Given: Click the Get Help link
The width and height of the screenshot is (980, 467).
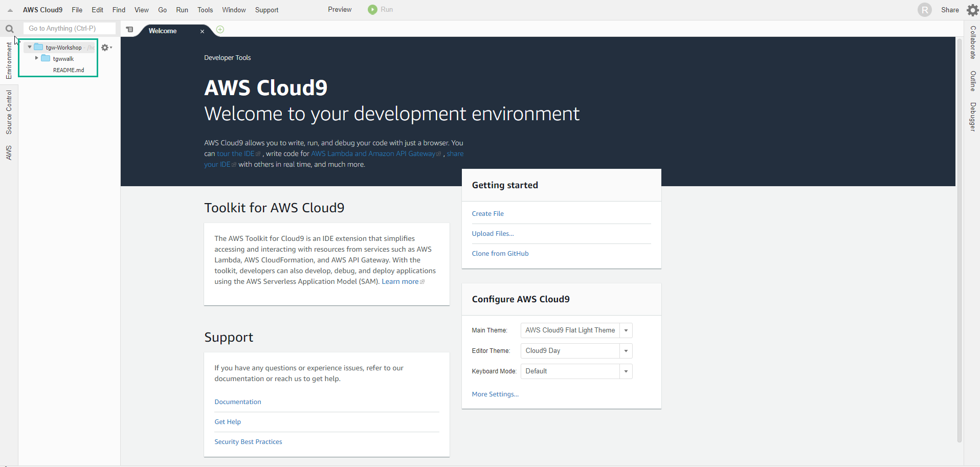Looking at the screenshot, I should point(228,422).
